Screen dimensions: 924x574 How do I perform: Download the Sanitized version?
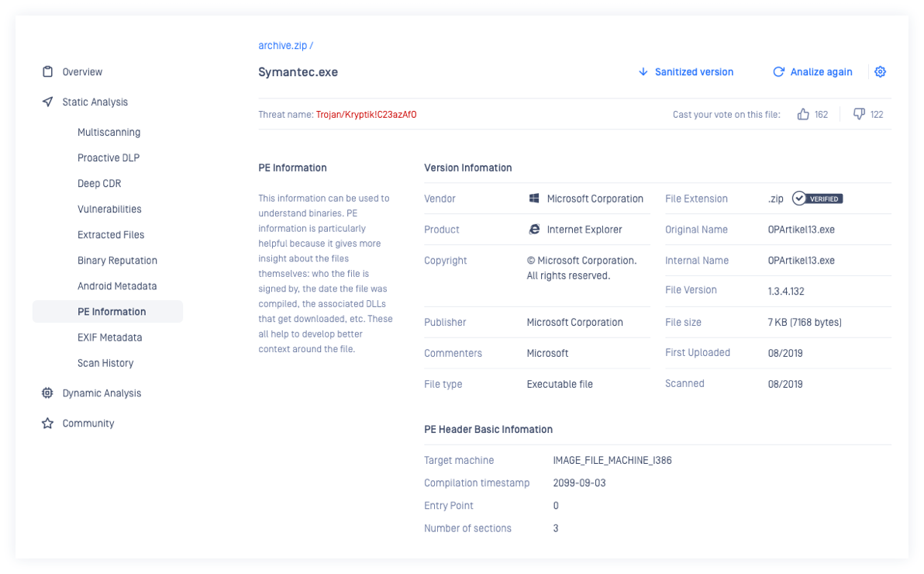[694, 72]
